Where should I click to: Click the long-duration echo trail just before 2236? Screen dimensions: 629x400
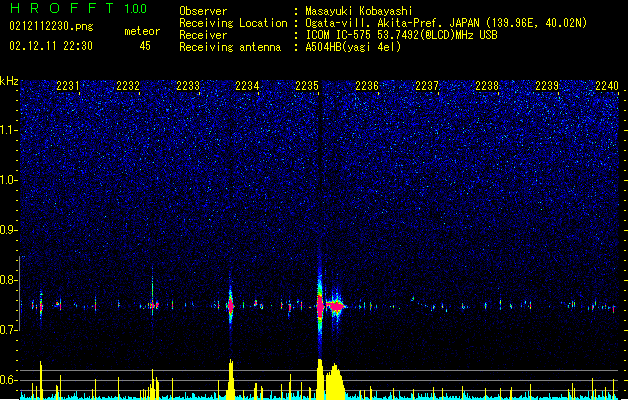[335, 306]
